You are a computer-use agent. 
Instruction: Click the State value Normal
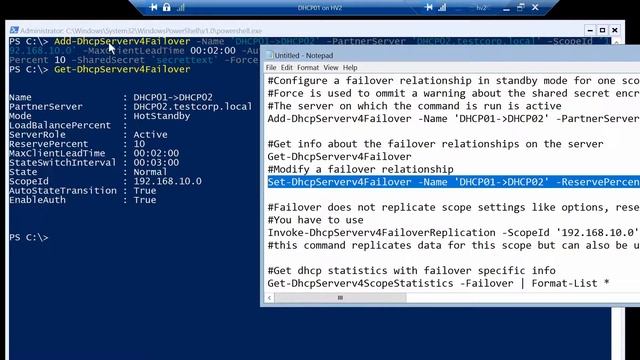click(150, 172)
